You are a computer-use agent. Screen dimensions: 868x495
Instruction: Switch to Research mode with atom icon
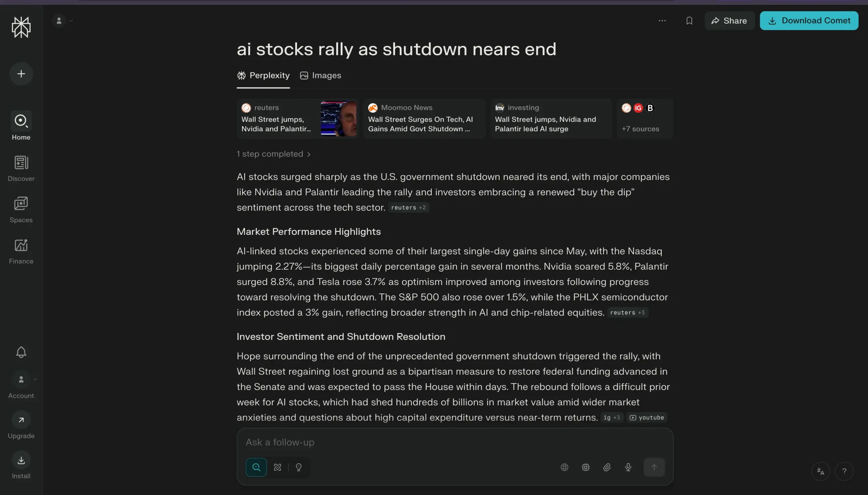278,467
